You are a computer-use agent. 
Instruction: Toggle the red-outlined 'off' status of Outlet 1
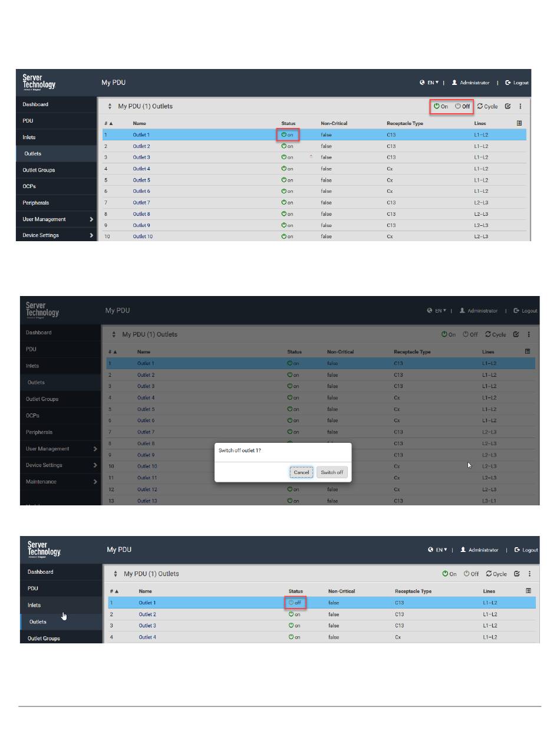295,603
